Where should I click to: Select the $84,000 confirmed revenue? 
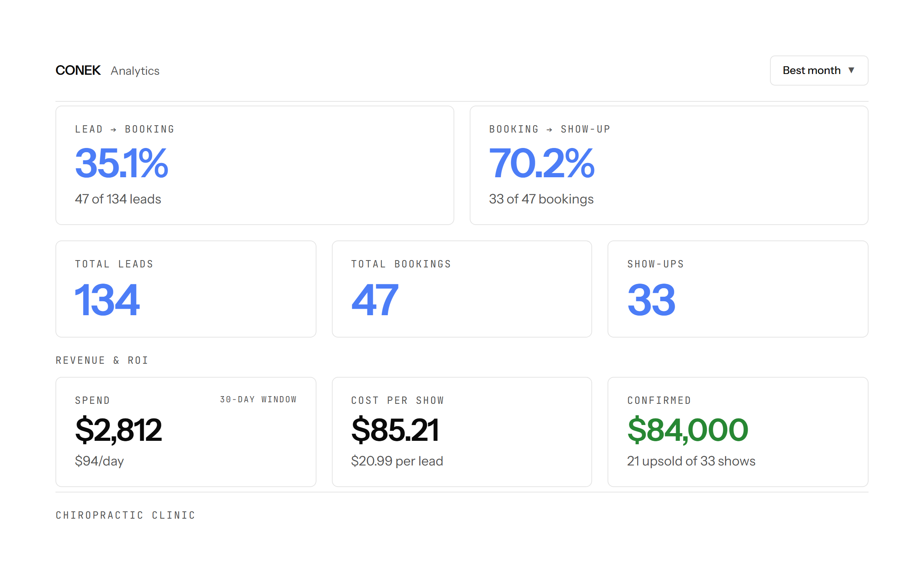[x=688, y=430]
